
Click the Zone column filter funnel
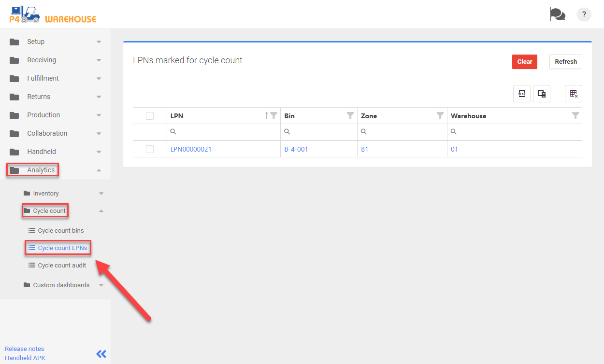tap(440, 115)
